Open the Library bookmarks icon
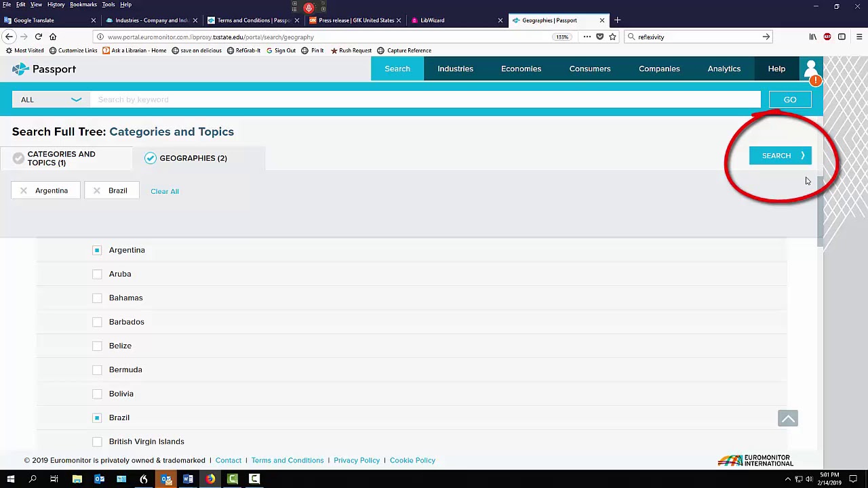 tap(812, 37)
